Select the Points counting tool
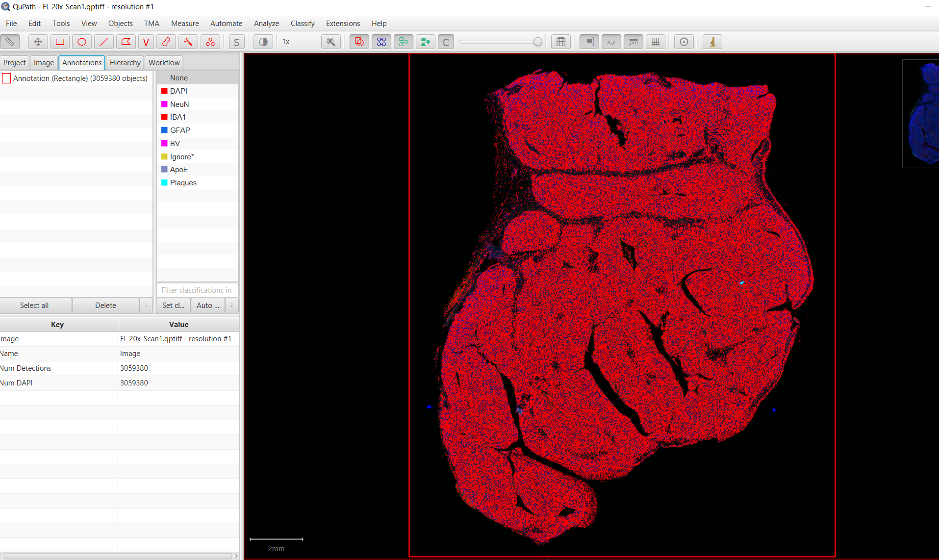The height and width of the screenshot is (560, 939). coord(210,42)
